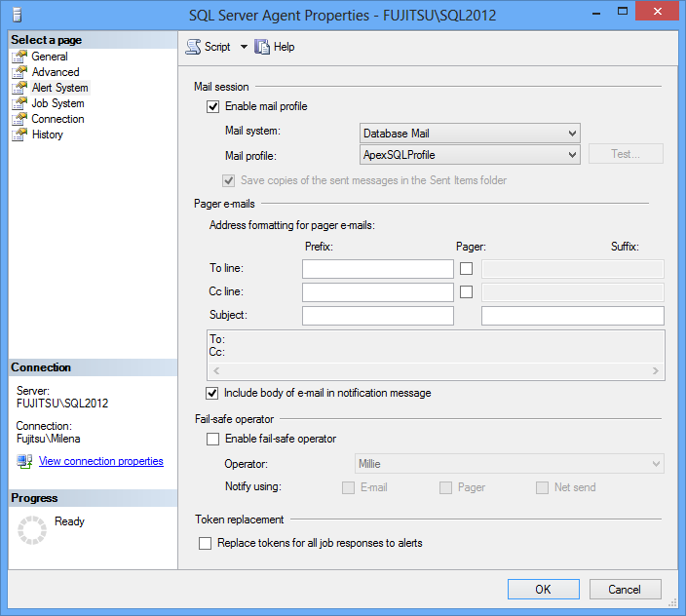Switch to the Connection page

tap(57, 119)
